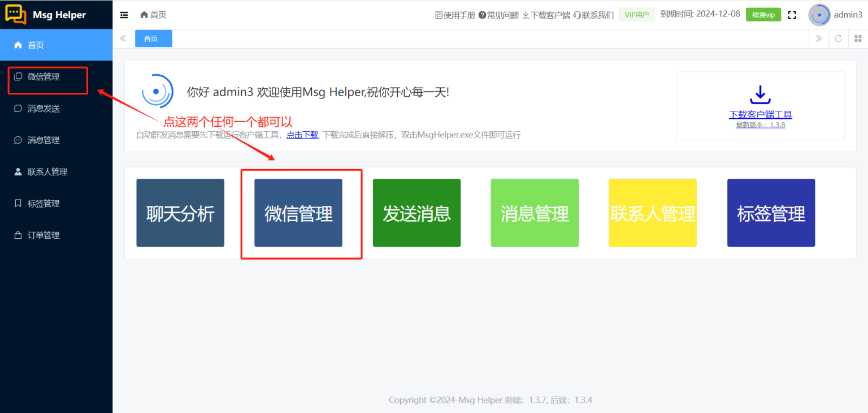The height and width of the screenshot is (413, 868).
Task: Click the 下载客户端工具 link
Action: coord(760,115)
